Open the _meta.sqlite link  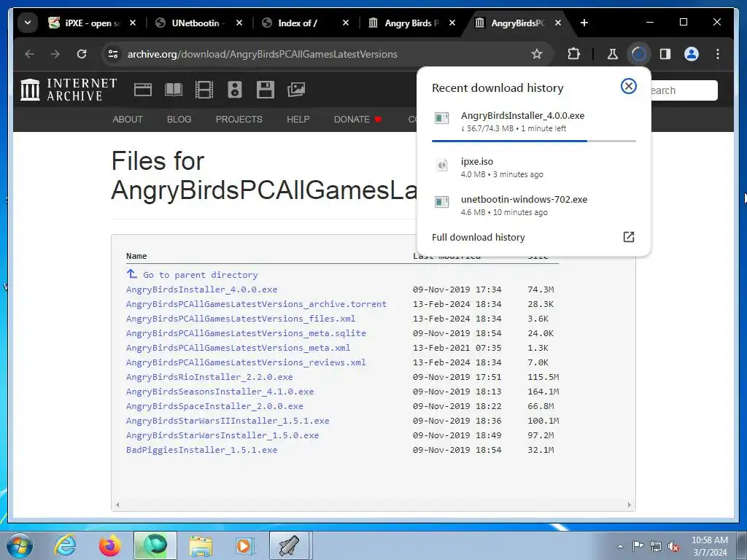246,332
